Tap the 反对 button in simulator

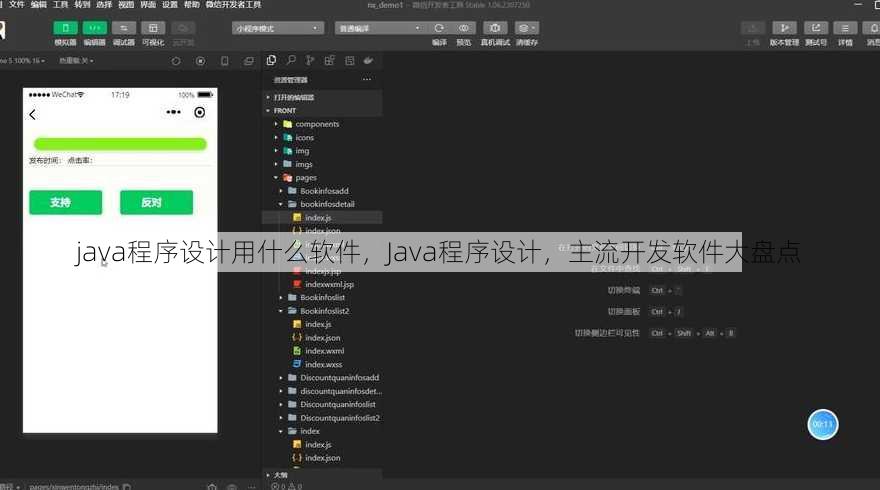157,202
